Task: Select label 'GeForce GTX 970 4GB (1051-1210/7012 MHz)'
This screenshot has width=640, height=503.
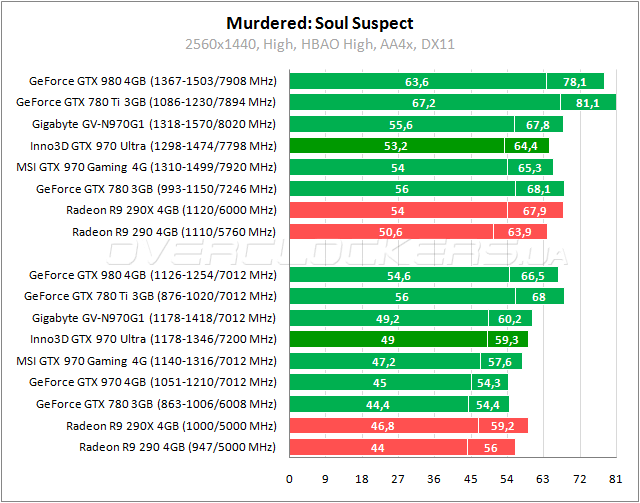Action: [x=153, y=383]
